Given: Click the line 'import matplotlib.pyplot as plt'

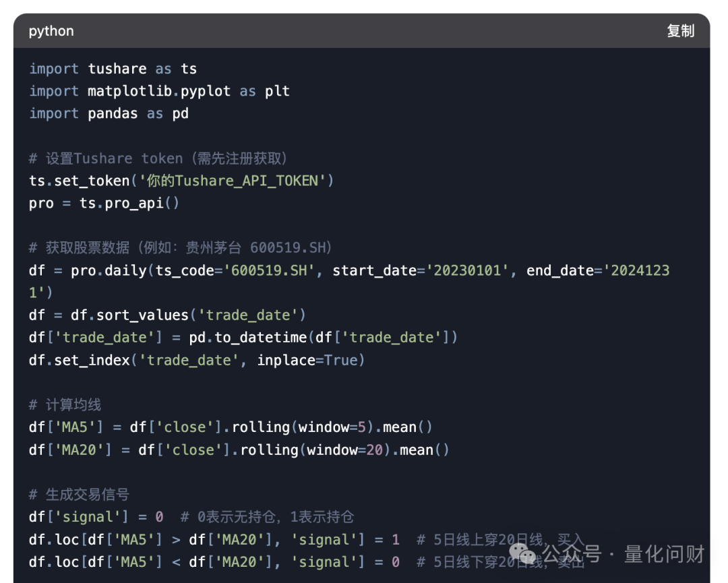Looking at the screenshot, I should (159, 91).
